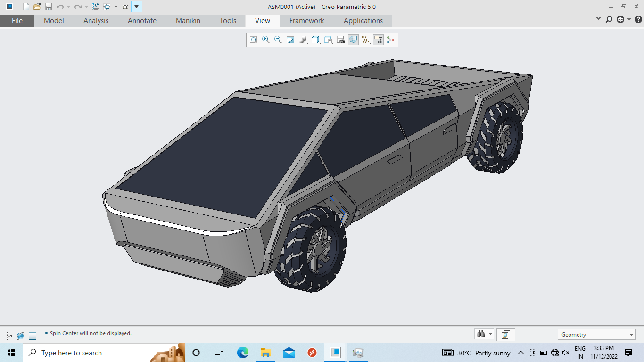Toggle the Spin Center display icon

pos(390,40)
